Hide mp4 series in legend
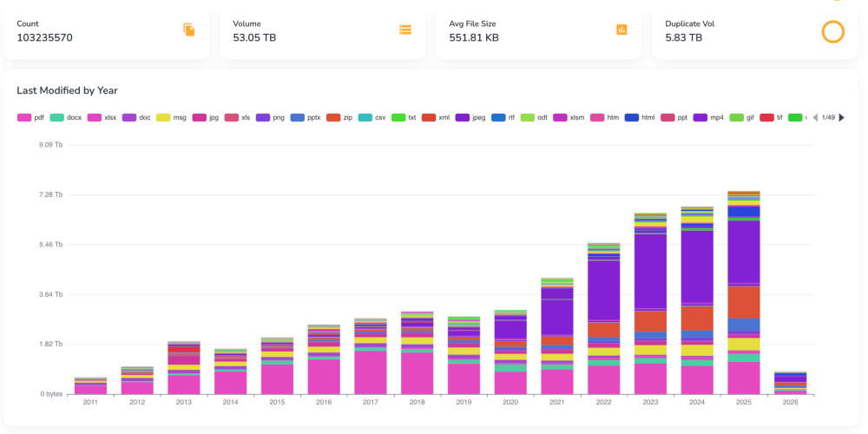 coord(709,117)
